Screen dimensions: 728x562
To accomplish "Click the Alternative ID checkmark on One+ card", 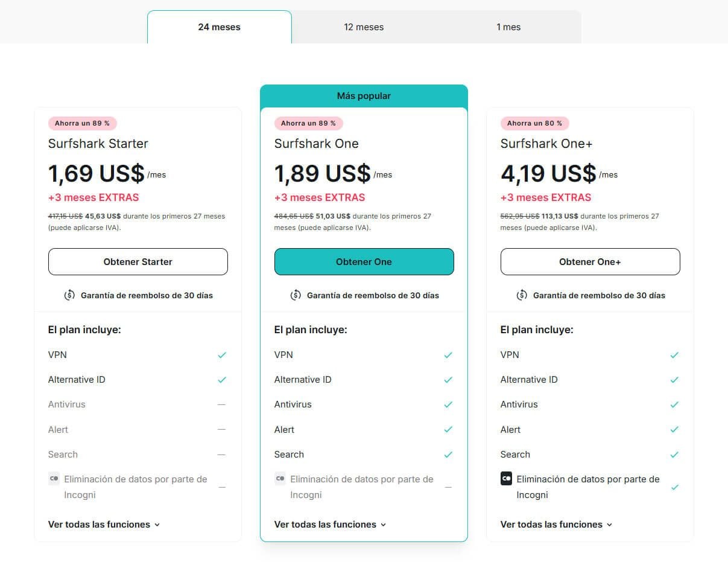I will tap(674, 379).
